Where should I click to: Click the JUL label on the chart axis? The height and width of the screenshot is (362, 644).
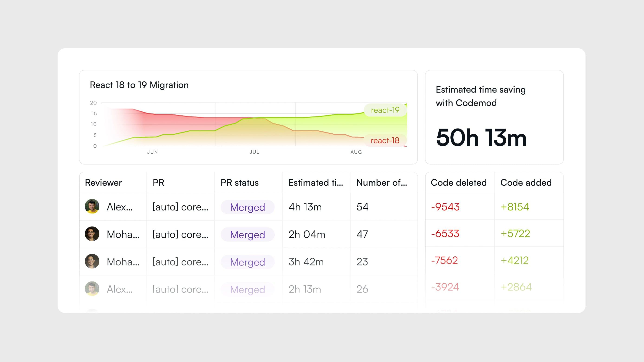[254, 152]
